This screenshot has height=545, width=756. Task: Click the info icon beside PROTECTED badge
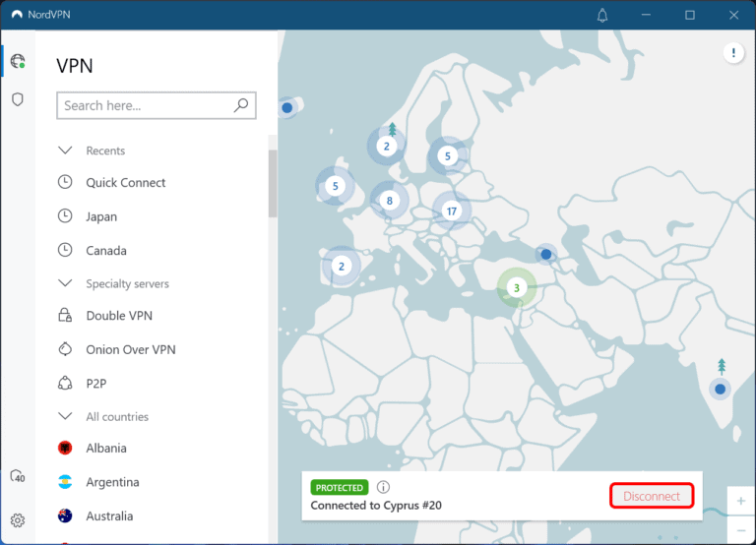click(x=384, y=487)
